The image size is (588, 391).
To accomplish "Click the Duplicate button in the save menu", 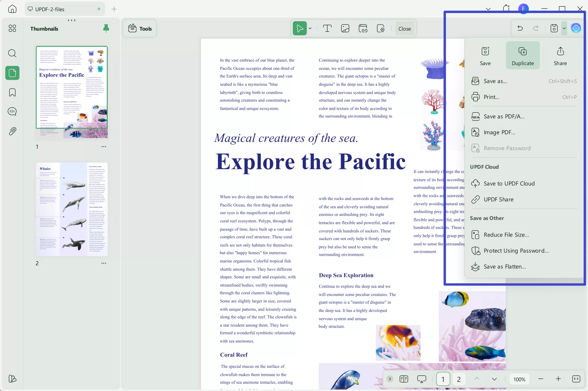I will point(523,55).
